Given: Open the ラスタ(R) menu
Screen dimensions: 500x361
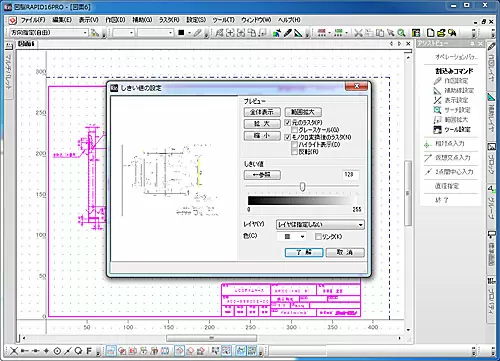Looking at the screenshot, I should (169, 20).
